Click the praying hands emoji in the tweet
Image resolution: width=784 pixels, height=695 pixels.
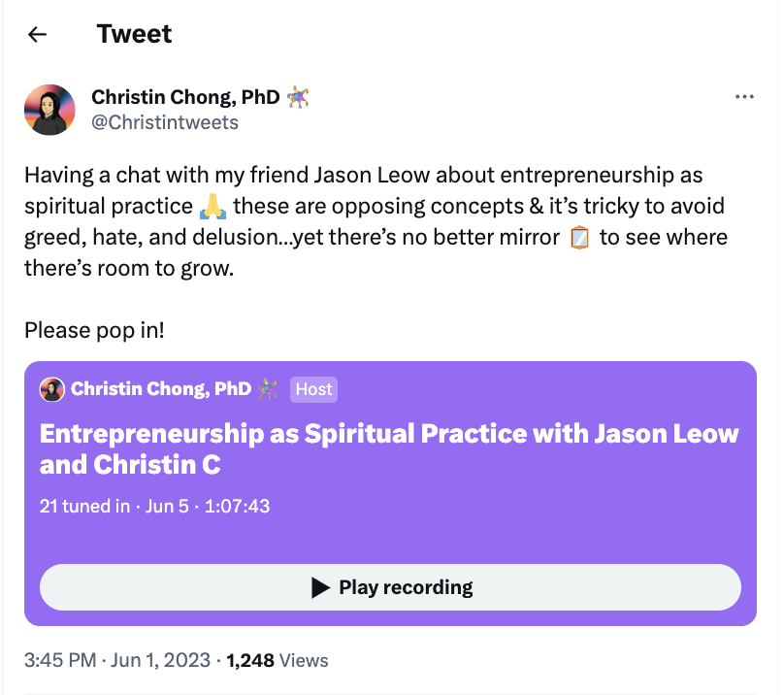point(212,207)
